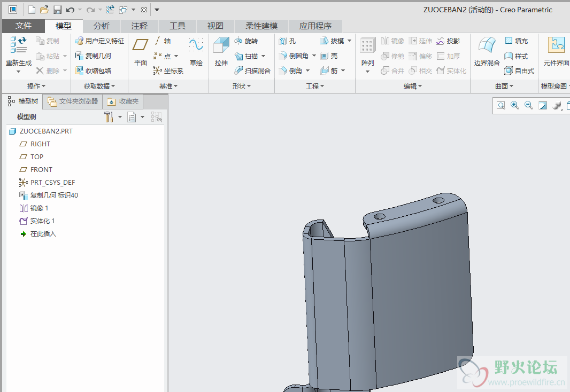Create a new file from quick access toolbar
Viewport: 570px width, 392px height.
[x=32, y=10]
